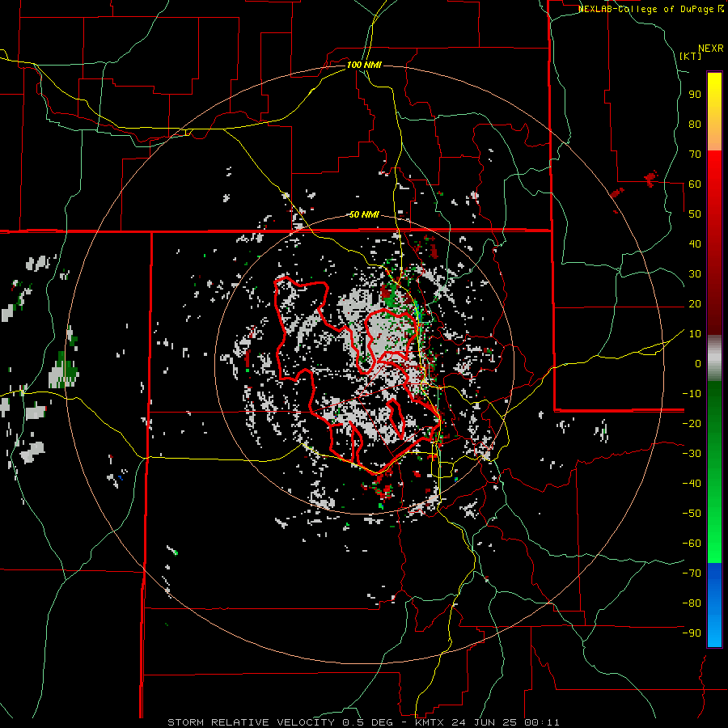Click the NEXR label above the color bar
728x728 pixels.
[x=711, y=49]
